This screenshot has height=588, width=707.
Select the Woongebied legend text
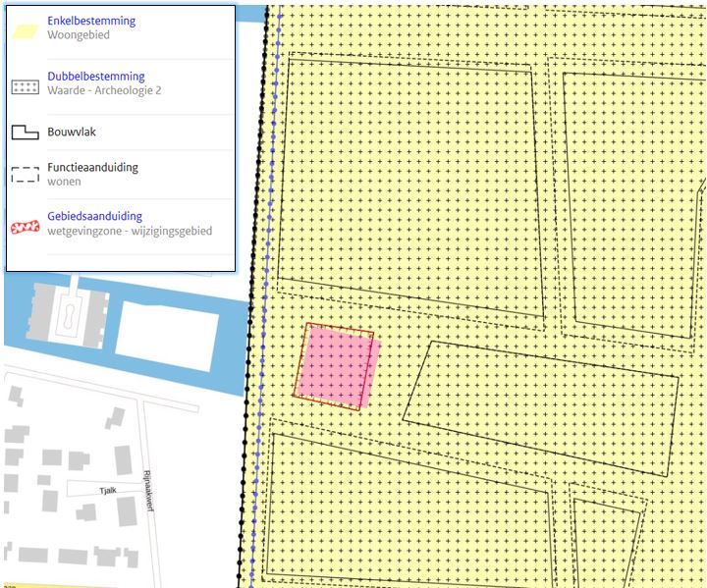click(x=78, y=35)
